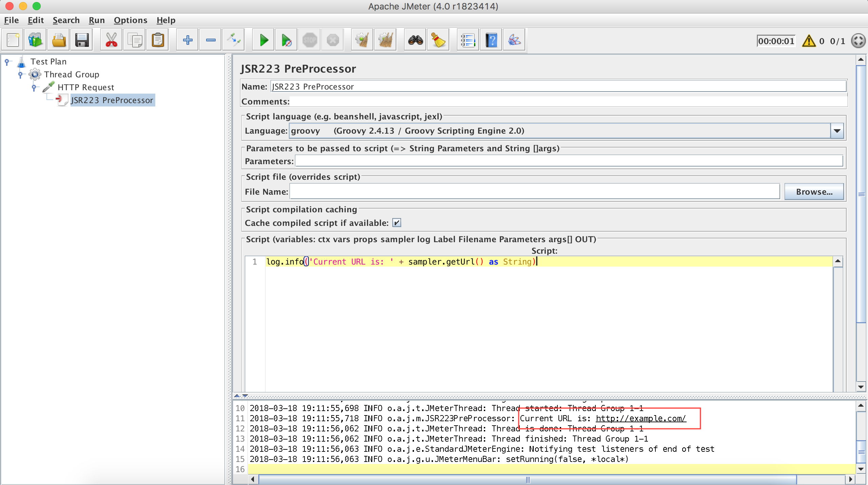Click the green Start test button
868x485 pixels.
point(263,40)
